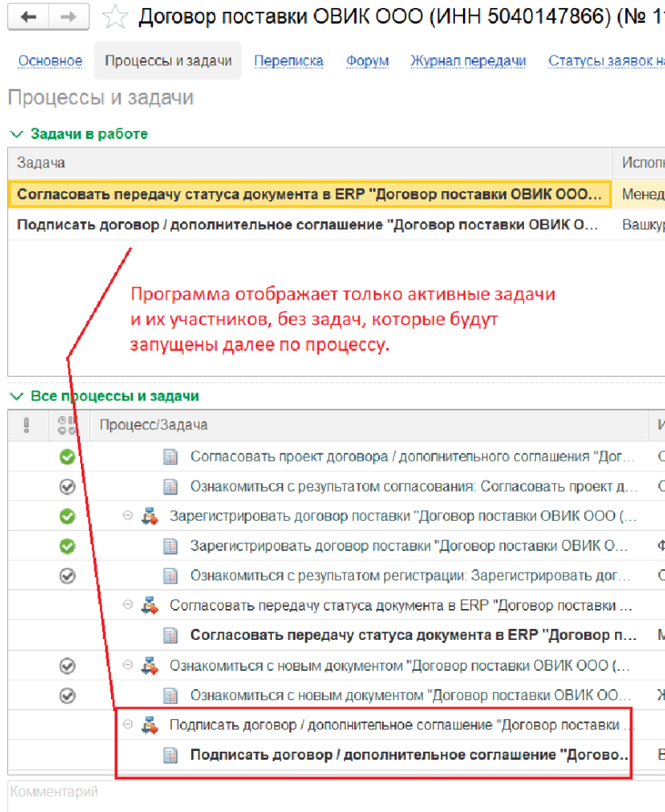The height and width of the screenshot is (812, 665).
Task: Add document to favorites with star icon
Action: 116,17
